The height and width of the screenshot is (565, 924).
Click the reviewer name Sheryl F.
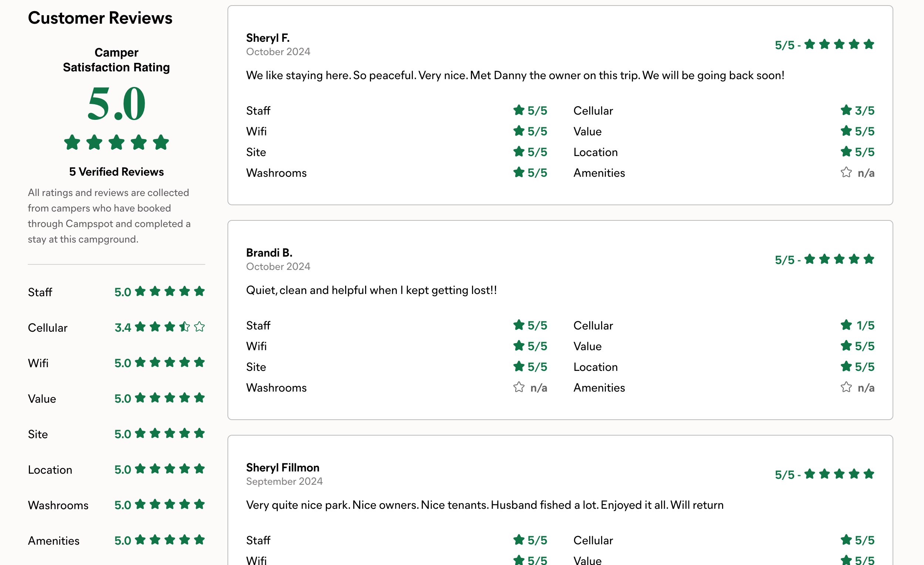268,38
